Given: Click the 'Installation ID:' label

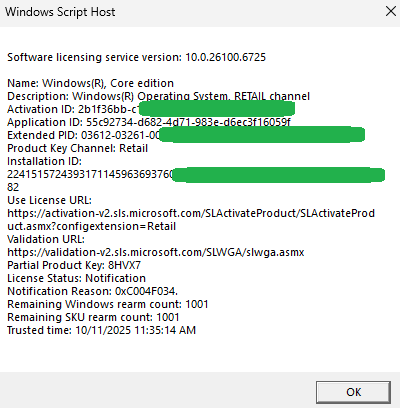Looking at the screenshot, I should 45,161.
